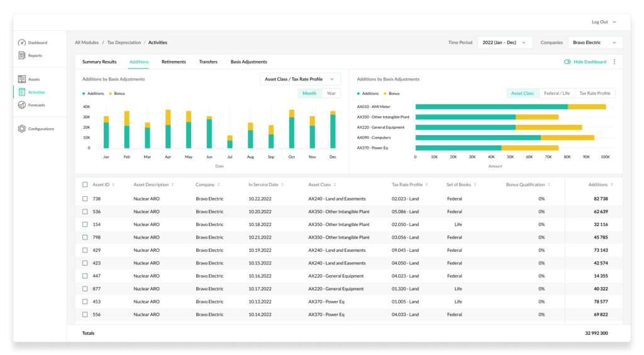644x355 pixels.
Task: Switch to the Retirements tab
Action: pyautogui.click(x=174, y=62)
